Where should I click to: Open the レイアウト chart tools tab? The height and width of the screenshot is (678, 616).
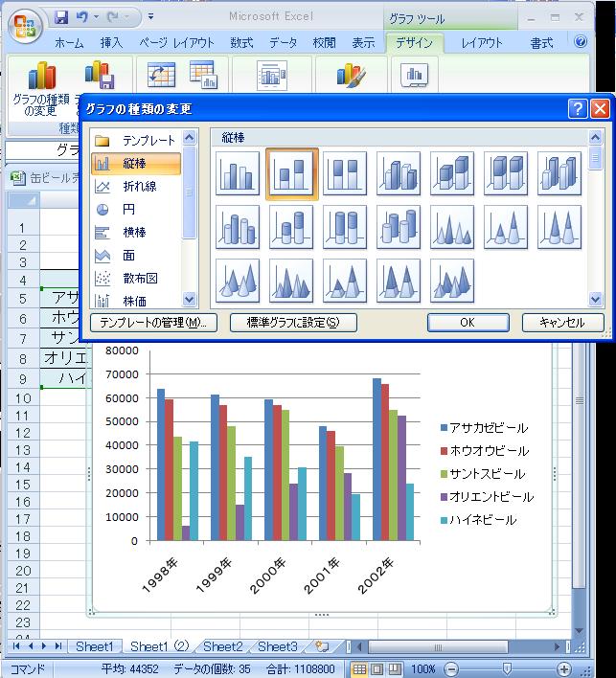pyautogui.click(x=482, y=42)
